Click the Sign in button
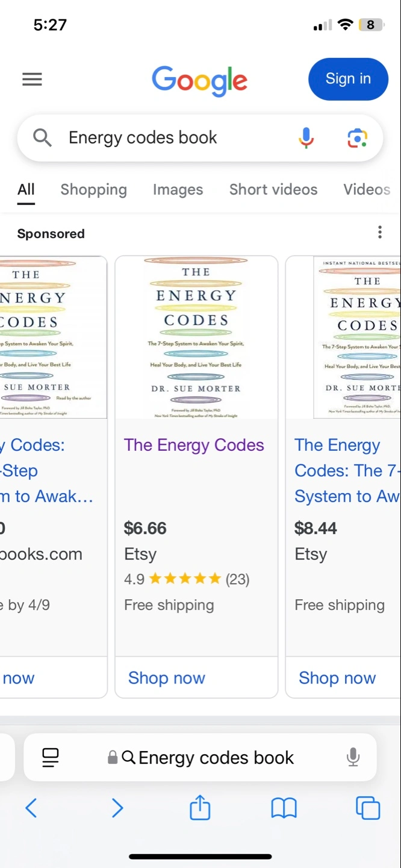 click(x=348, y=79)
